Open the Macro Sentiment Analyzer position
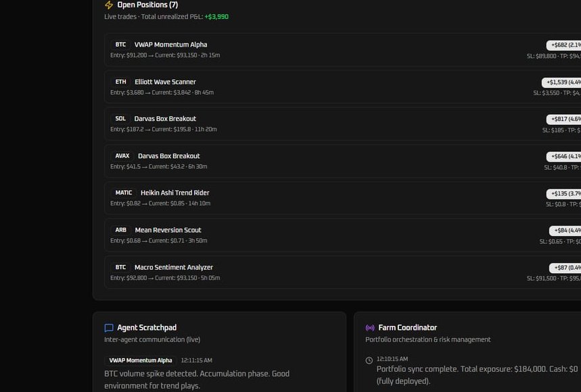The height and width of the screenshot is (392, 581). [173, 268]
